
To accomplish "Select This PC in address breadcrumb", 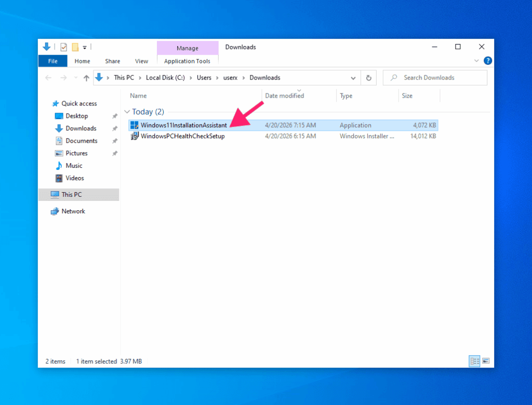I will coord(124,78).
